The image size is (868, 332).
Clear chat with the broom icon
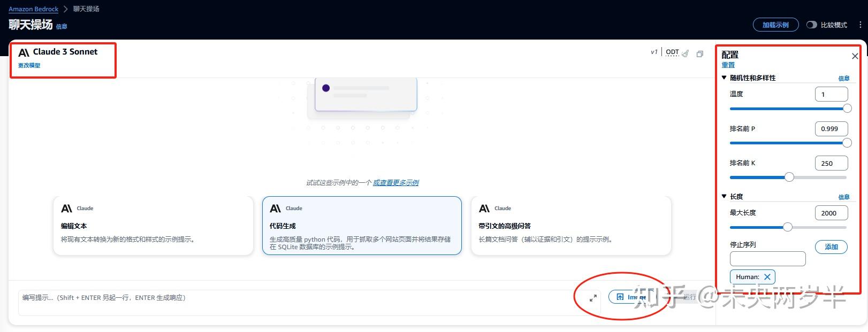[685, 53]
